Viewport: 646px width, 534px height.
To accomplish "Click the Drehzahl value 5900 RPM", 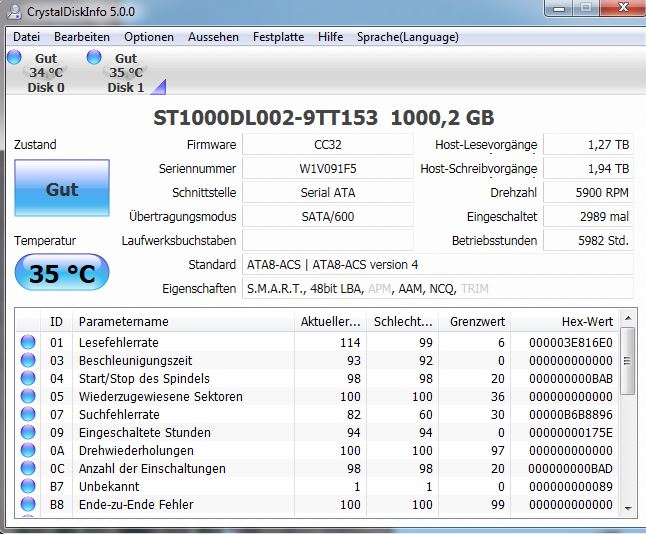I will pyautogui.click(x=589, y=192).
